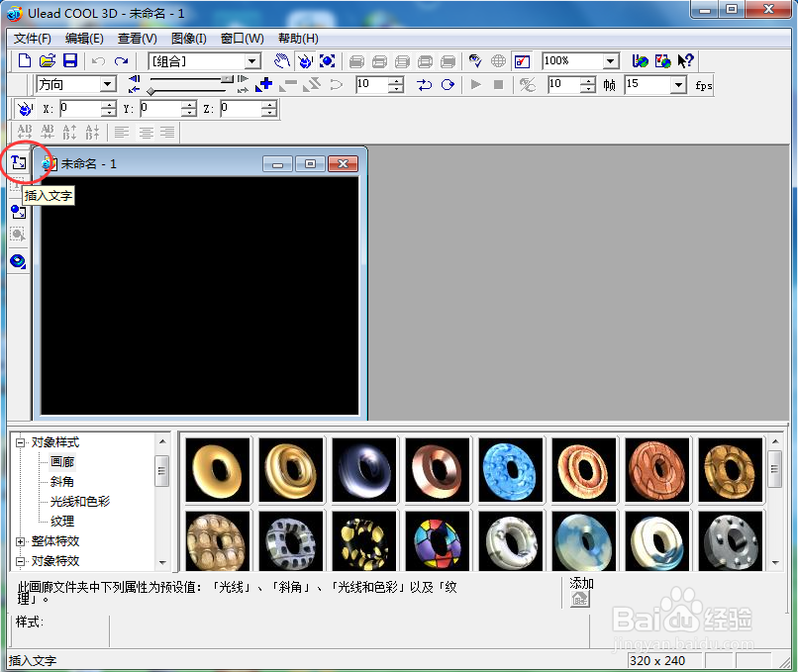Select 斜角 in the tree
Viewport: 798px width, 672px height.
pyautogui.click(x=62, y=481)
